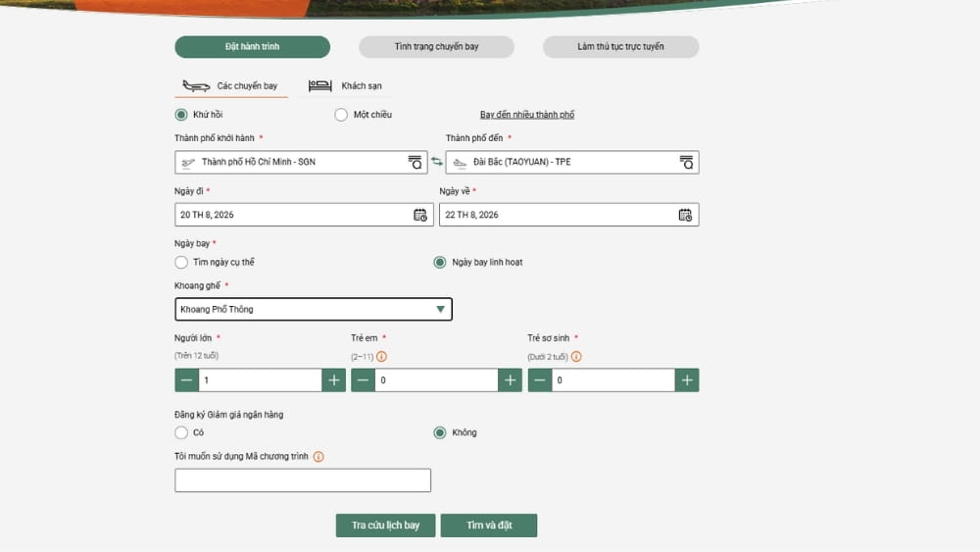Select Có for bank discount
980x552 pixels.
181,432
